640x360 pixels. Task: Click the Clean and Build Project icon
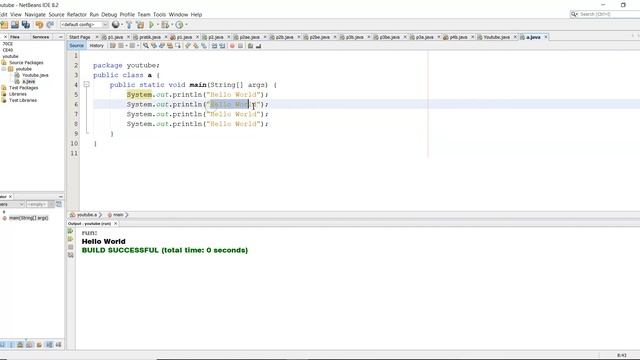click(x=140, y=25)
